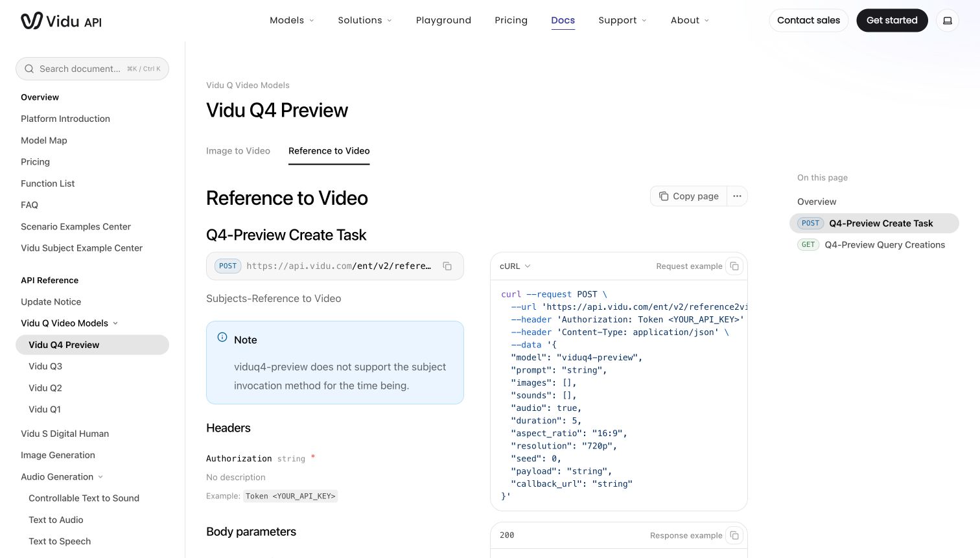This screenshot has height=558, width=980.
Task: Collapse the Audio Generation section
Action: (62, 477)
